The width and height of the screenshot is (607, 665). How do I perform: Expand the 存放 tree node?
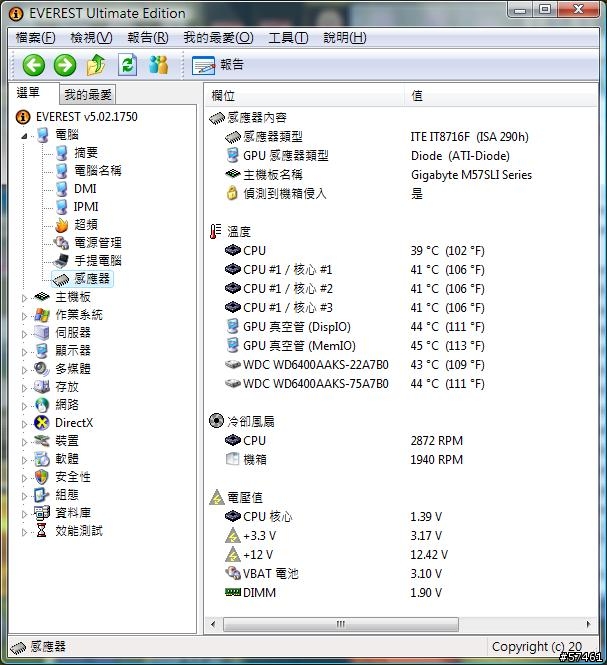point(24,388)
